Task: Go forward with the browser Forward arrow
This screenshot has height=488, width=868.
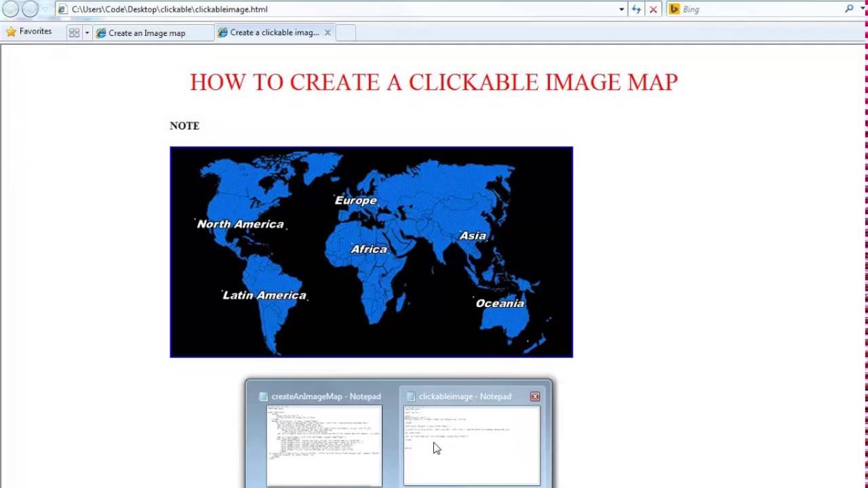Action: coord(30,9)
